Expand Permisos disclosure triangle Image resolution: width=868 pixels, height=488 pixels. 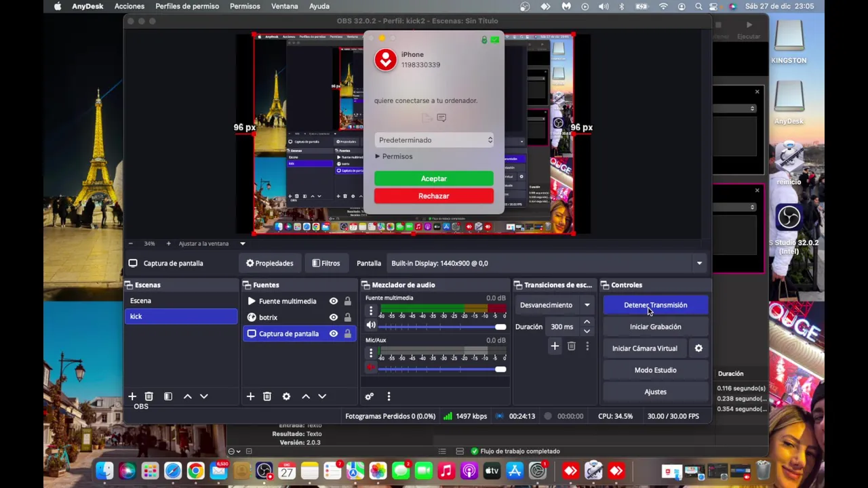(378, 157)
